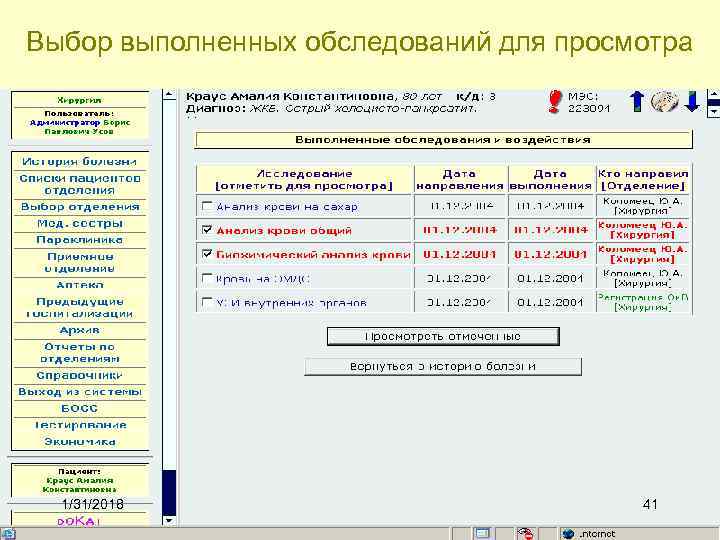Click 'Дата выполнения' column header
Screen dimensions: 720x540
click(550, 180)
